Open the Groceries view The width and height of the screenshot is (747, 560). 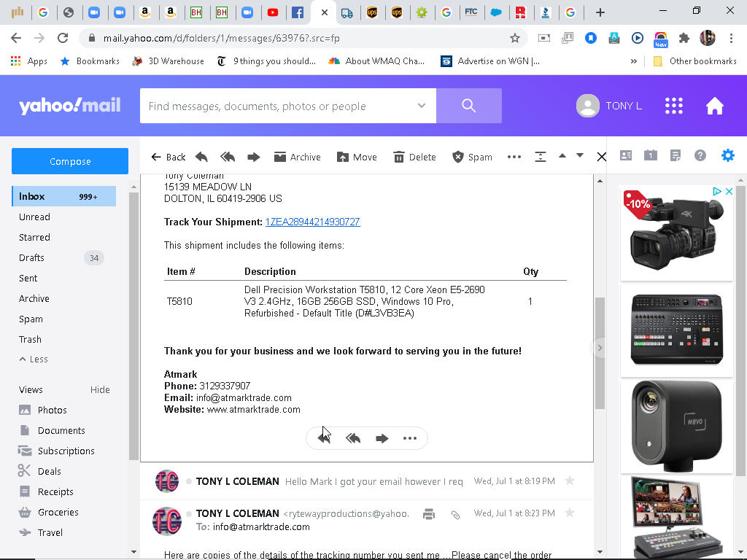click(x=48, y=513)
